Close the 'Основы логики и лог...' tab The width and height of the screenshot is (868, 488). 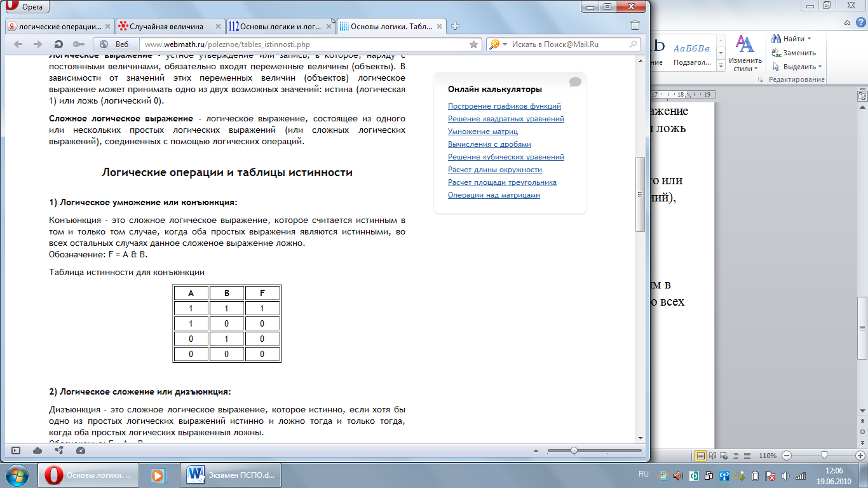329,27
